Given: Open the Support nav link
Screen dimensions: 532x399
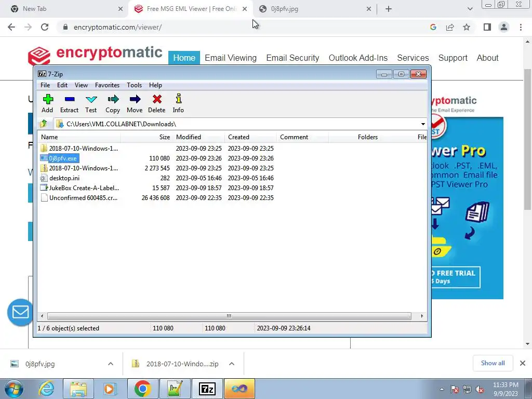Looking at the screenshot, I should pyautogui.click(x=453, y=58).
